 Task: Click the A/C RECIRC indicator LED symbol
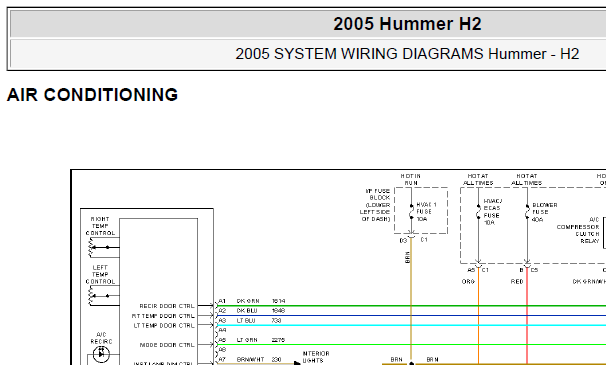101,354
